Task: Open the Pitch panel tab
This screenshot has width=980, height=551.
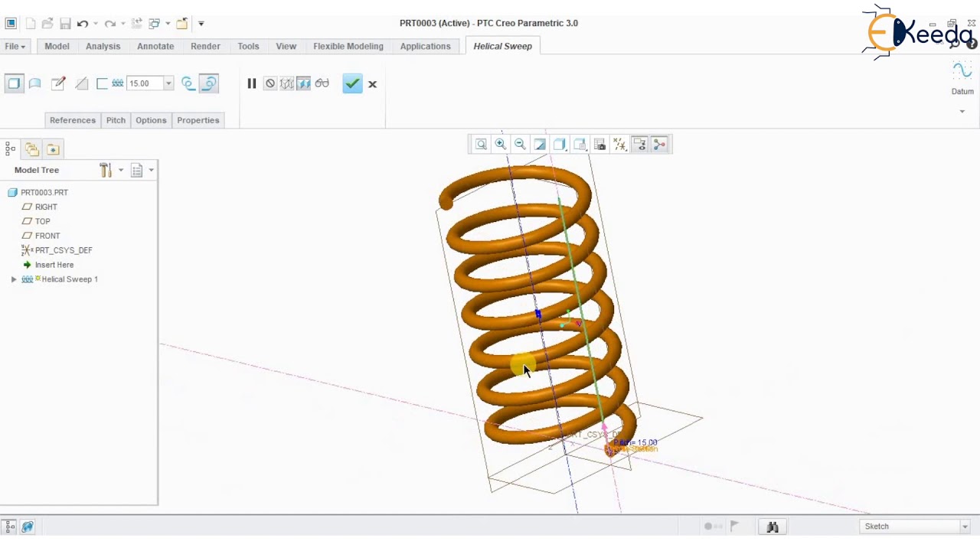Action: pos(116,120)
